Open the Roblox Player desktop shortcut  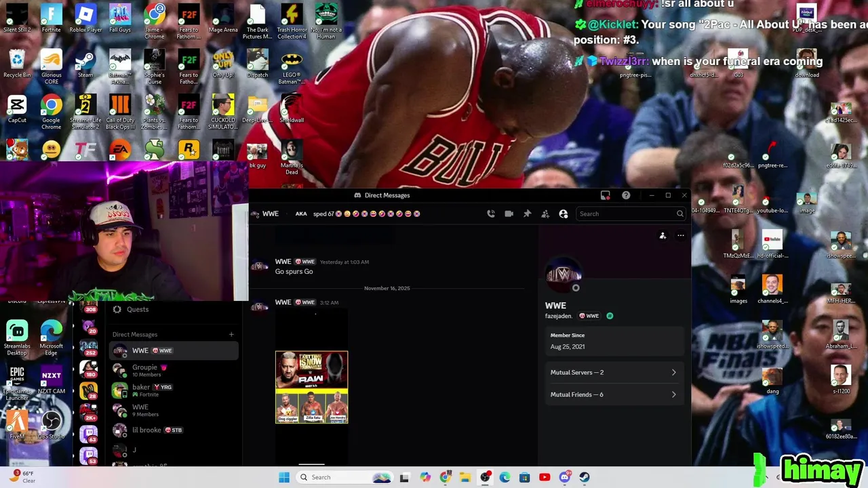click(x=85, y=18)
